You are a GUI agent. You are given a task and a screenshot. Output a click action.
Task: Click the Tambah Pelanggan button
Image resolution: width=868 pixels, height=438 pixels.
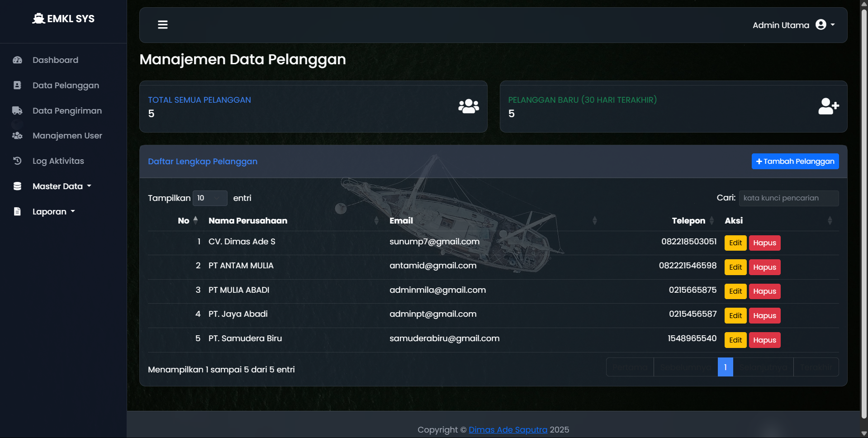point(795,162)
